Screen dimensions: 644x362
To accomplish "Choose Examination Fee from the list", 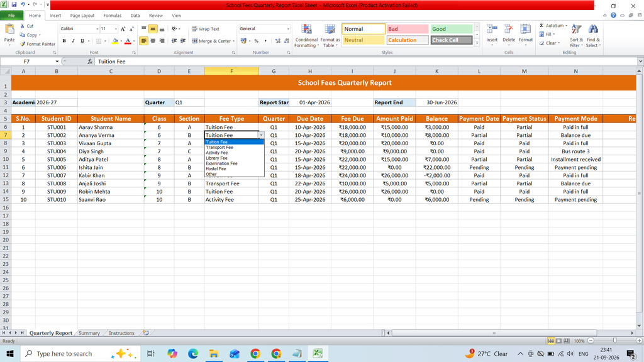I will pos(234,163).
